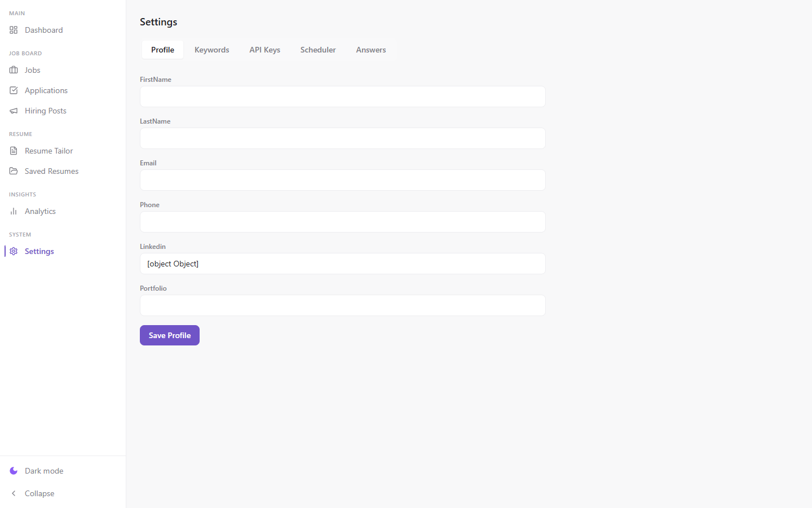Go to Jobs page
812x508 pixels.
(63, 70)
